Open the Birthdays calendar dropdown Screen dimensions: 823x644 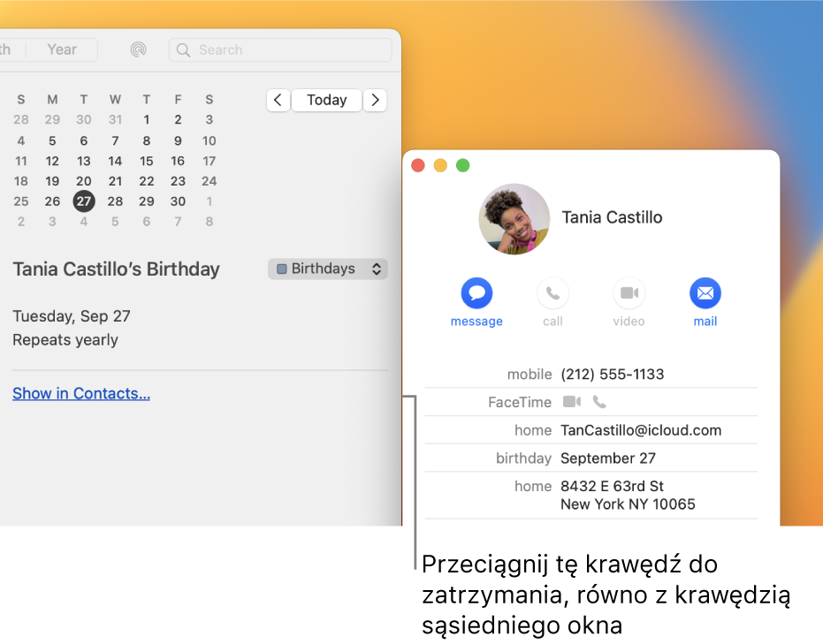click(327, 269)
